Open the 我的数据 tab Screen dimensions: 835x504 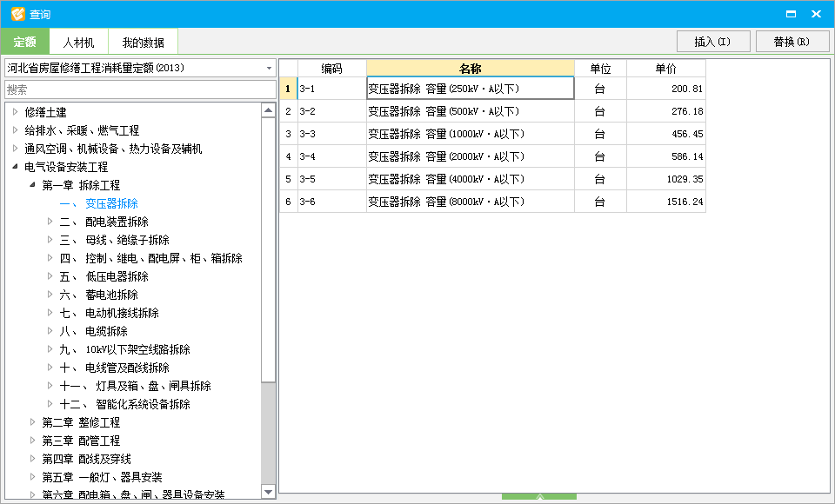pyautogui.click(x=144, y=42)
